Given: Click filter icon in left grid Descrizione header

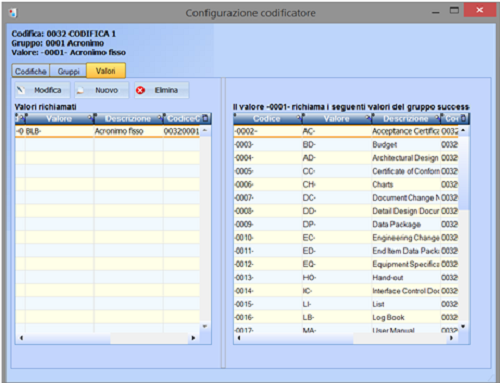Looking at the screenshot, I should tap(160, 118).
